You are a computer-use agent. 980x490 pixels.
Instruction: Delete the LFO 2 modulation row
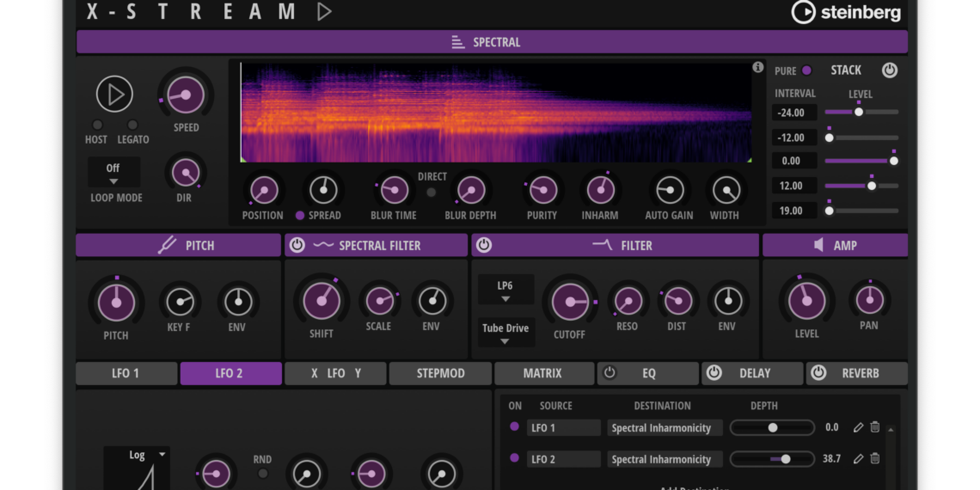pos(875,459)
